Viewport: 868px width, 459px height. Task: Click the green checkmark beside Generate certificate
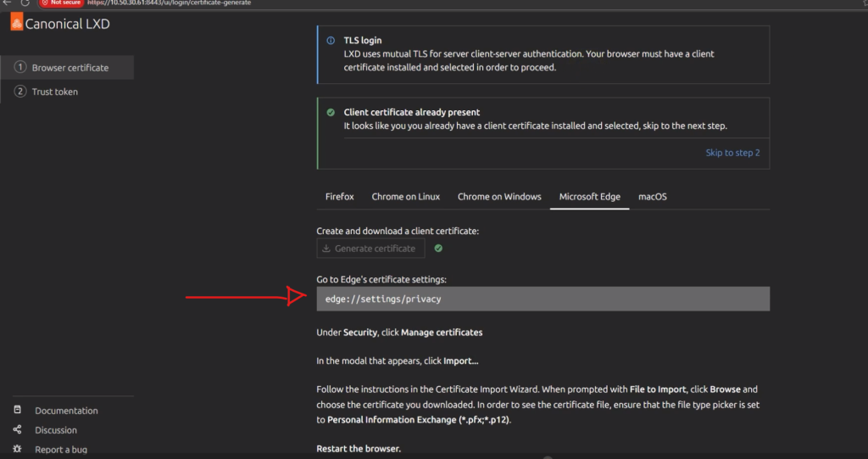438,249
